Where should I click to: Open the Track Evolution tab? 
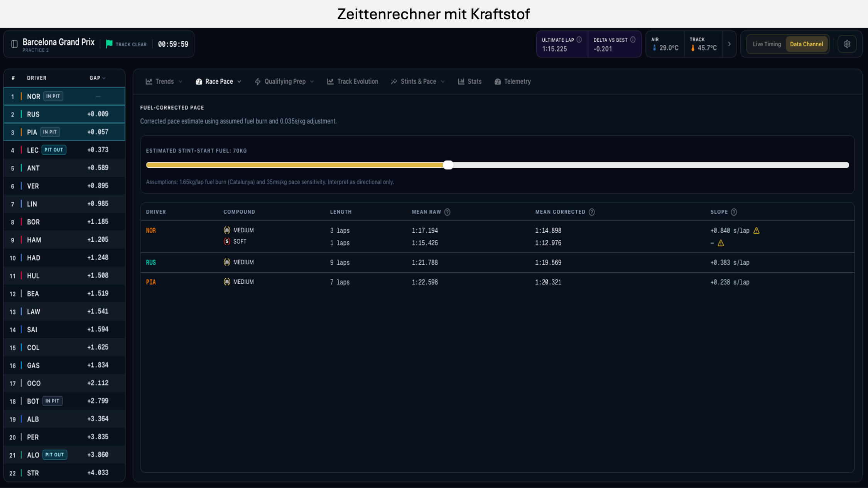(x=353, y=82)
